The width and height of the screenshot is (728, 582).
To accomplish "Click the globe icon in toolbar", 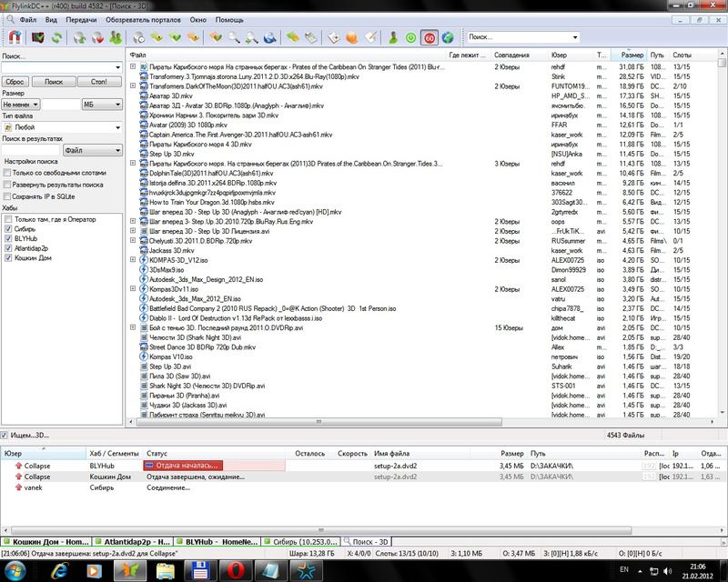I will tap(447, 37).
